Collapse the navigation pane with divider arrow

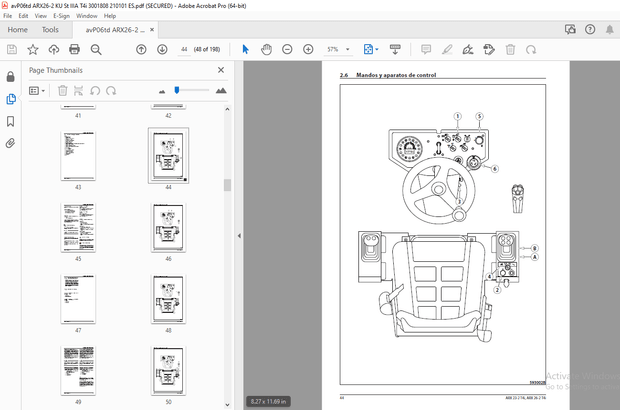point(238,236)
